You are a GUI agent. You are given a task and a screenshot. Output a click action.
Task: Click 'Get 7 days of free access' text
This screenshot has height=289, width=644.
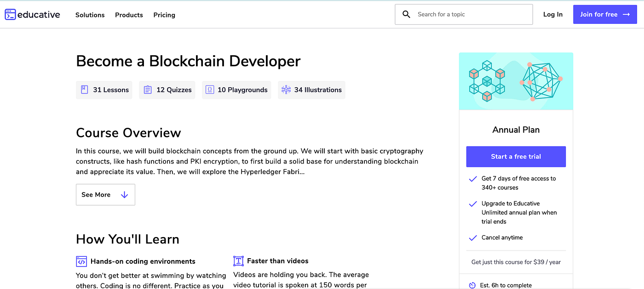pos(519,183)
